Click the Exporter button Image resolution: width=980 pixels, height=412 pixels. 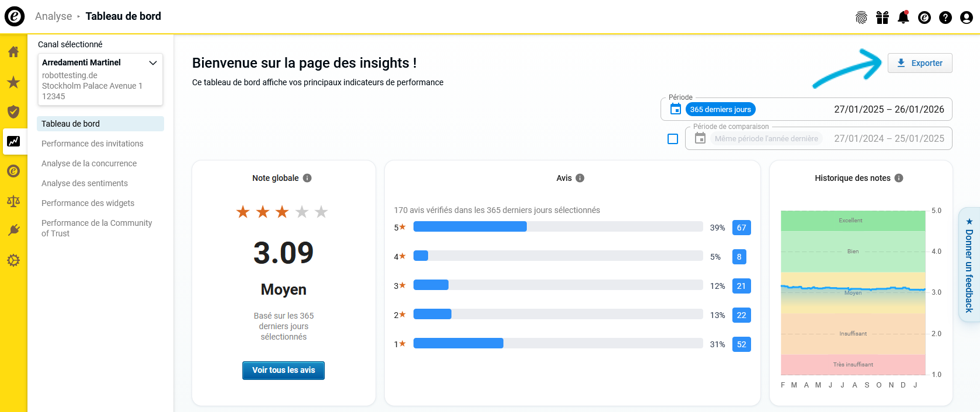[x=920, y=63]
